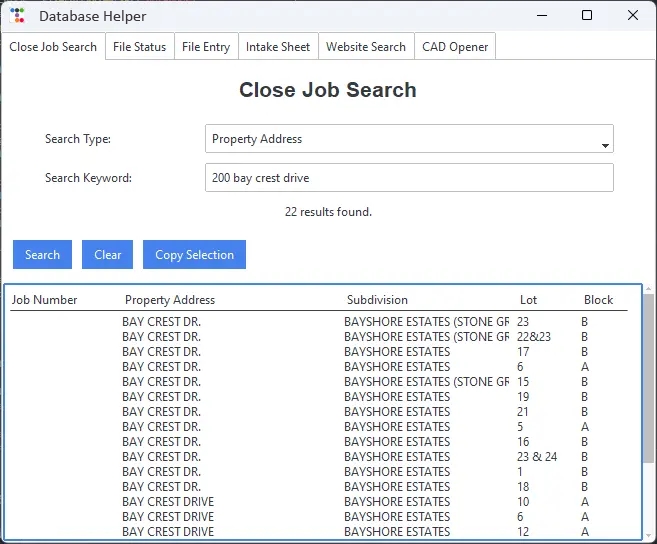Screen dimensions: 657x544
Task: Select the Close Job Search tab
Action: (x=53, y=47)
